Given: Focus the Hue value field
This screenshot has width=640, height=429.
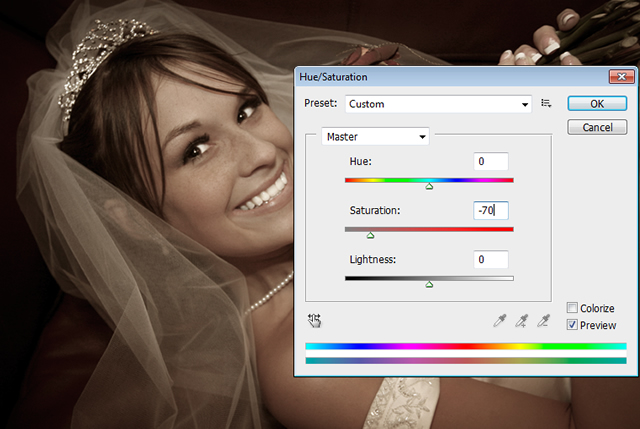Looking at the screenshot, I should tap(491, 162).
